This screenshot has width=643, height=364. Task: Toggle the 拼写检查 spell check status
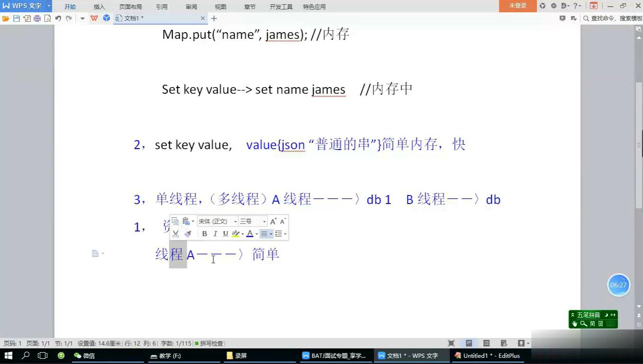pyautogui.click(x=209, y=343)
